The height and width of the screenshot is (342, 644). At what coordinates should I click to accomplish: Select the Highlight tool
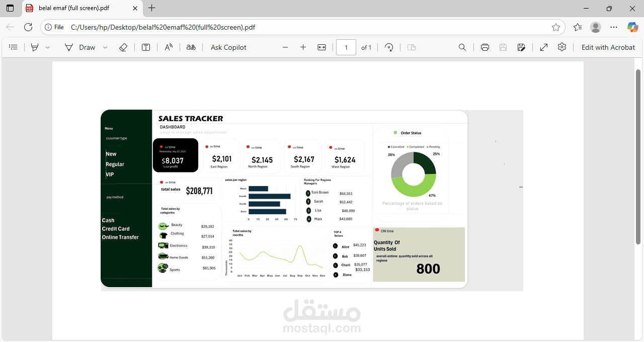(x=35, y=47)
